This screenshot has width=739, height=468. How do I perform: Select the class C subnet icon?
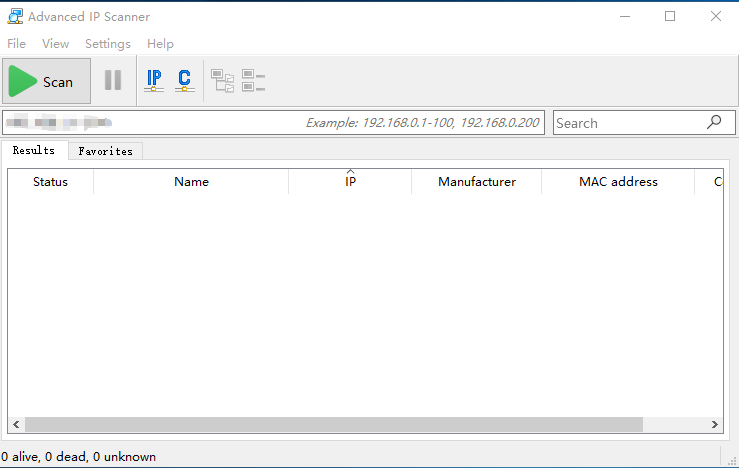pos(185,81)
